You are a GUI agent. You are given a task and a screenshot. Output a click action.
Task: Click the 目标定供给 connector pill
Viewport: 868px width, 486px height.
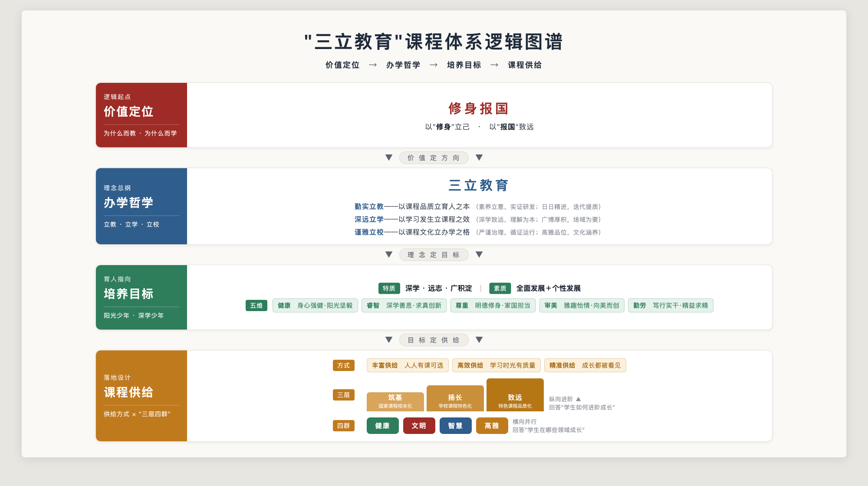(x=434, y=340)
